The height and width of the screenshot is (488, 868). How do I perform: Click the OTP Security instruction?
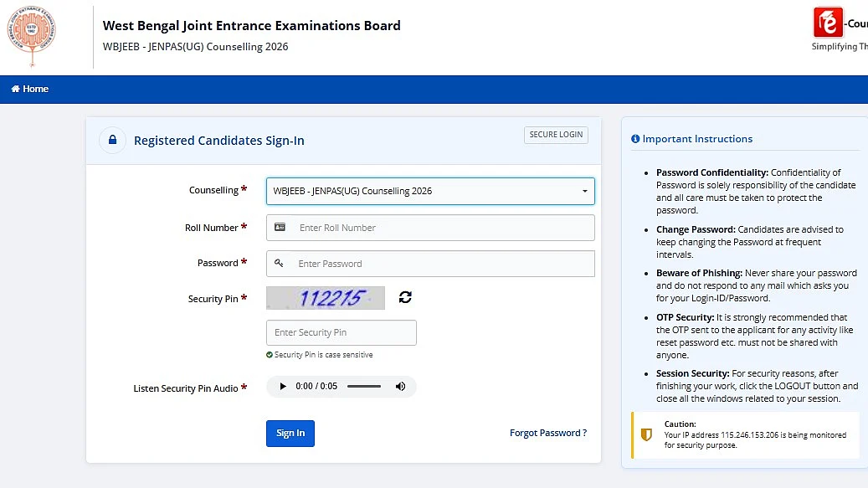[755, 336]
